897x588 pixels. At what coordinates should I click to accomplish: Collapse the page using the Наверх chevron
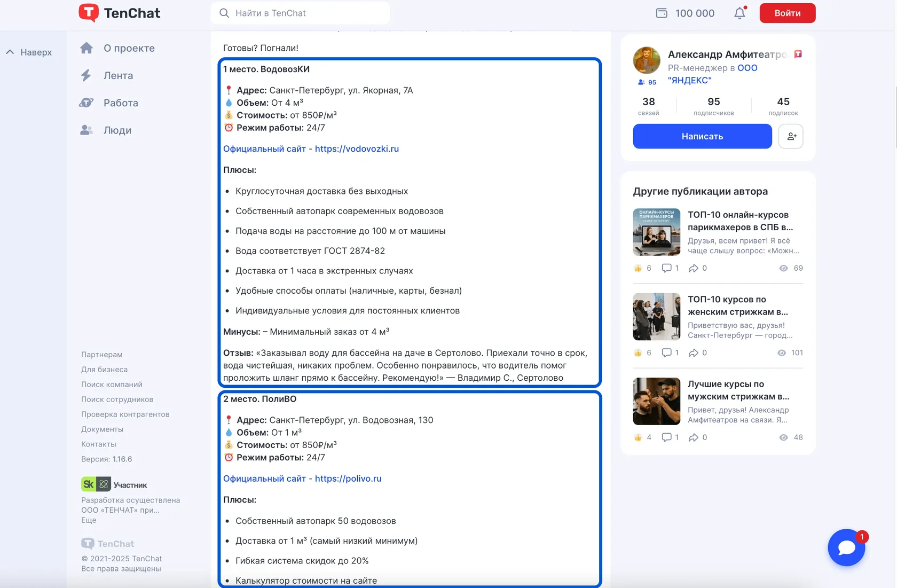coord(10,51)
